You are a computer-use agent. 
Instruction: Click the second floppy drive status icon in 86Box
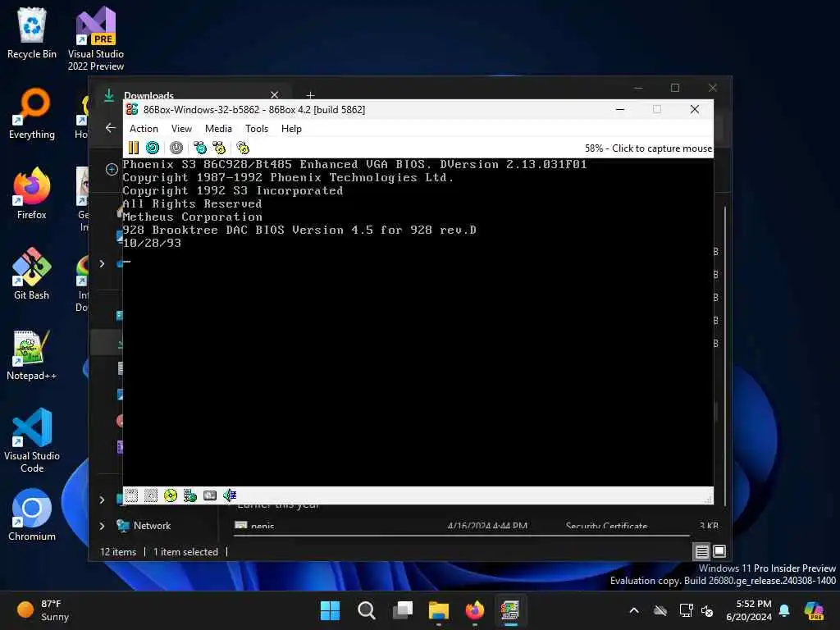151,495
